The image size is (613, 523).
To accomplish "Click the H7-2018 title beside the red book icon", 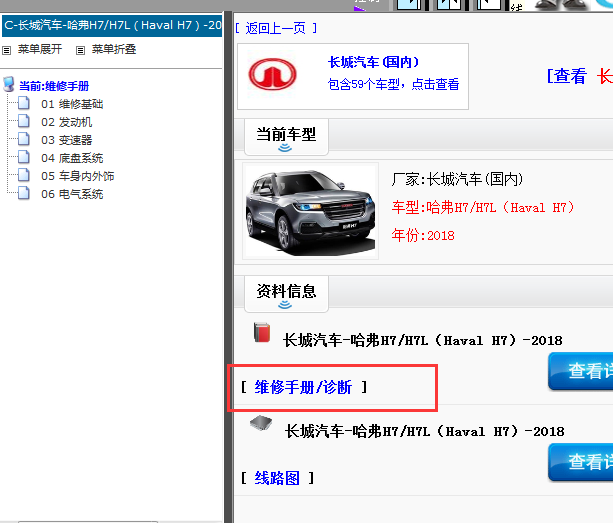I will point(423,340).
